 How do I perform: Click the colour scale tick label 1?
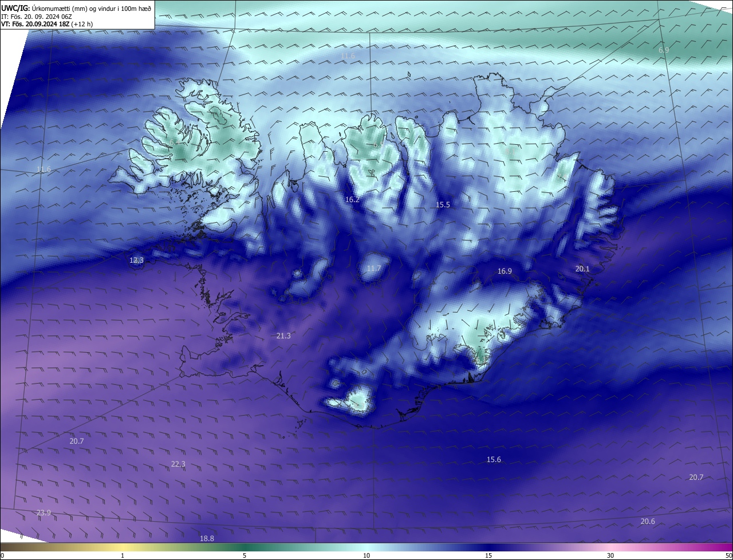coord(123,555)
